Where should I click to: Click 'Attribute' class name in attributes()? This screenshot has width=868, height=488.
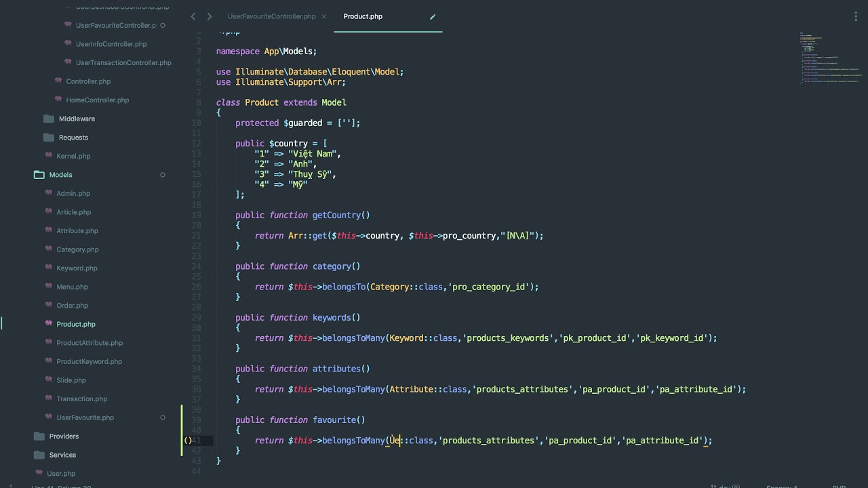tap(412, 389)
